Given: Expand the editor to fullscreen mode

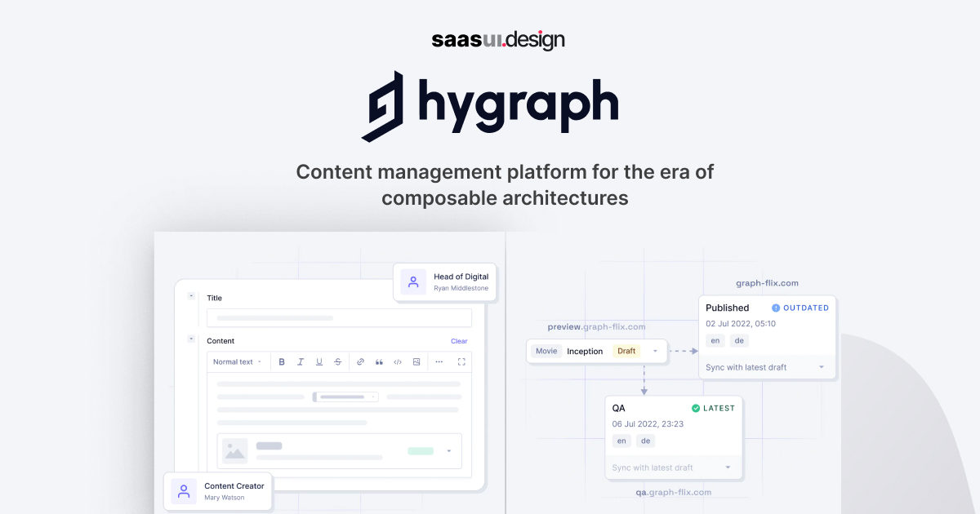Looking at the screenshot, I should (x=460, y=361).
